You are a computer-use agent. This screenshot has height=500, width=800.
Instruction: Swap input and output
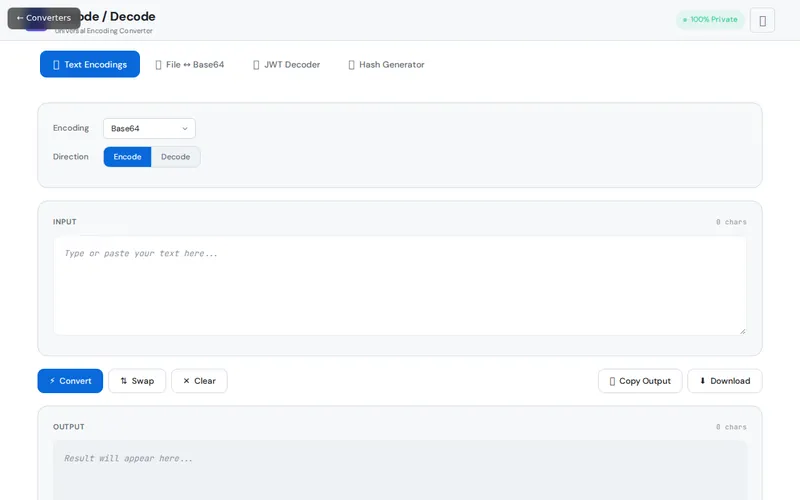click(137, 381)
